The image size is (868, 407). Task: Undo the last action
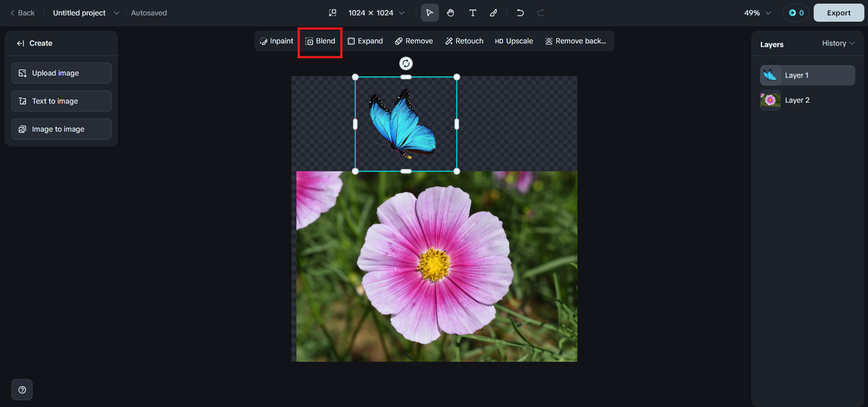(x=520, y=13)
